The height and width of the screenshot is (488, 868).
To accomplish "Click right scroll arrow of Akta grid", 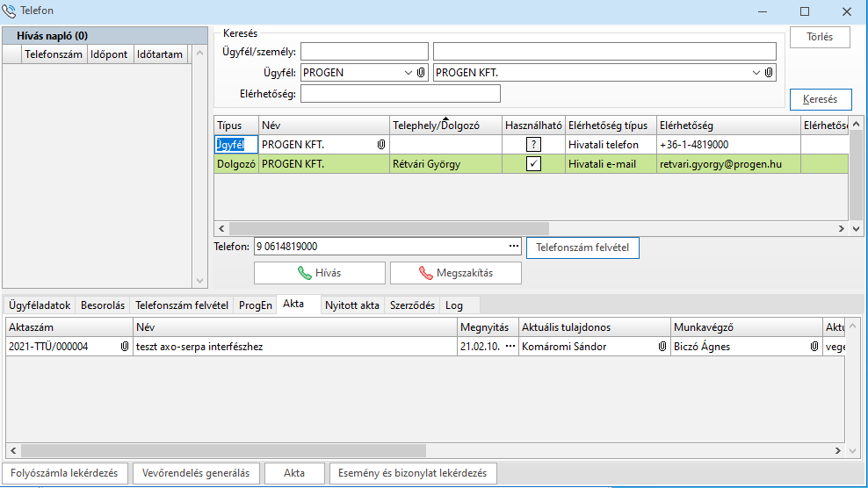I will click(x=837, y=450).
